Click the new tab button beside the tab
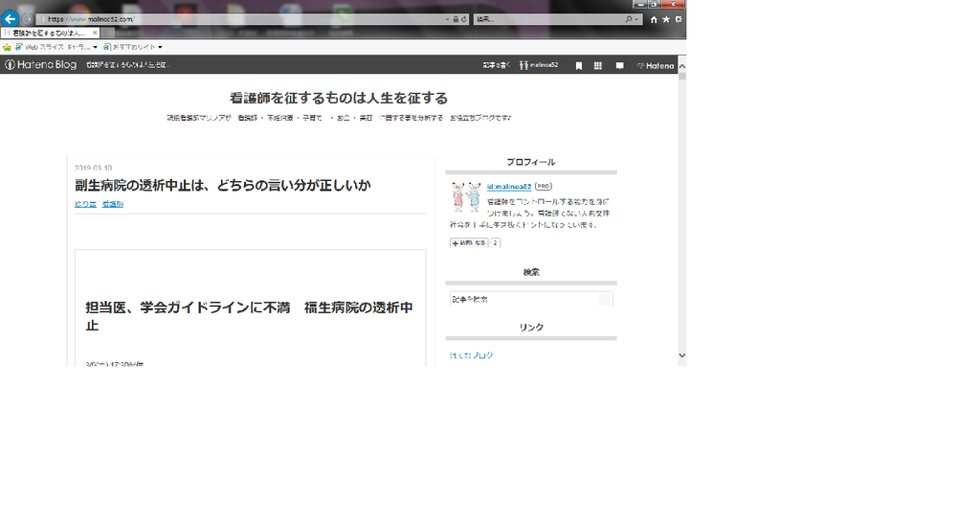 click(x=108, y=33)
